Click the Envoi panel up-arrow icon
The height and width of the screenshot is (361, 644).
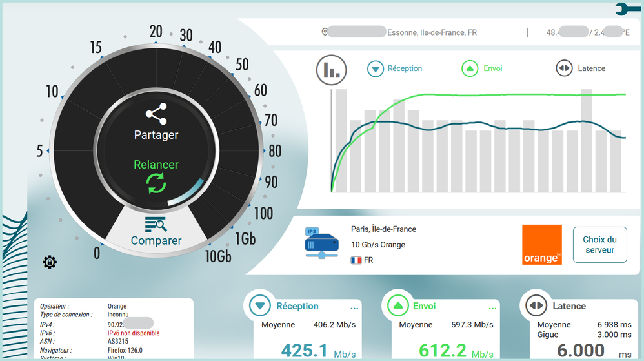[x=398, y=306]
